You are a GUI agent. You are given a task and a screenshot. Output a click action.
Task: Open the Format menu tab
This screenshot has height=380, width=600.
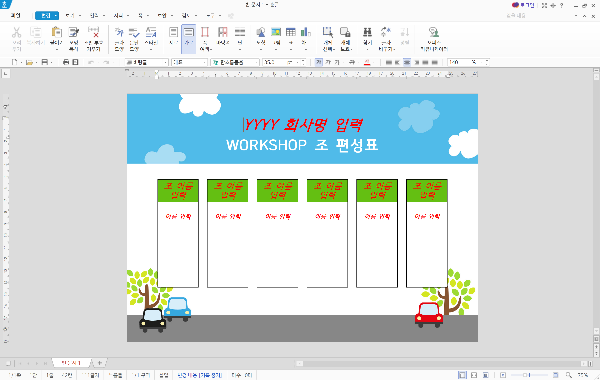(118, 16)
